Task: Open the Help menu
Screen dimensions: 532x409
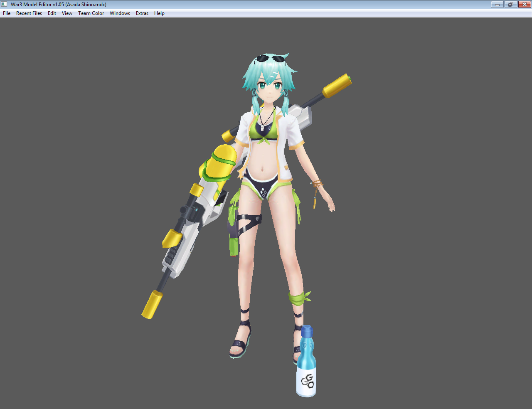Action: click(x=159, y=13)
